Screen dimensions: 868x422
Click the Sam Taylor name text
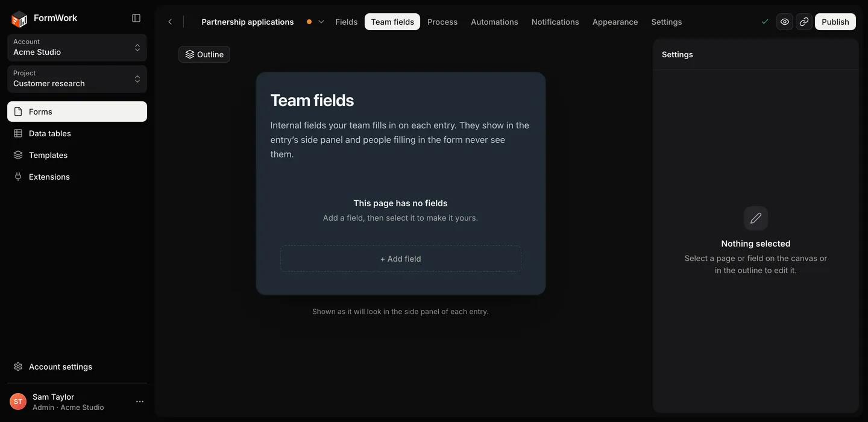[x=54, y=397]
